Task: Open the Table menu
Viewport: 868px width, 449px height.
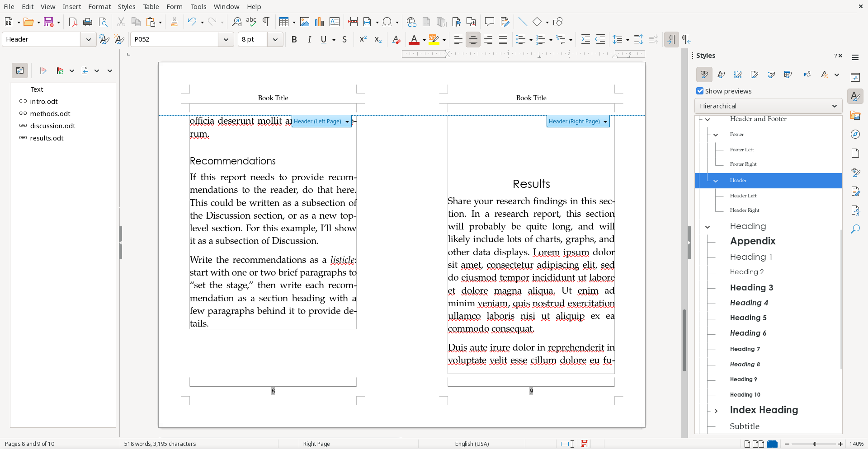Action: [151, 6]
